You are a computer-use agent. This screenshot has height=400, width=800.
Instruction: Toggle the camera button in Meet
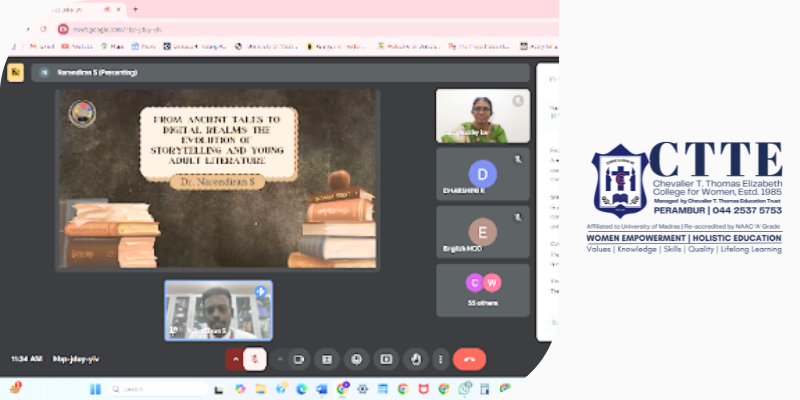point(298,359)
